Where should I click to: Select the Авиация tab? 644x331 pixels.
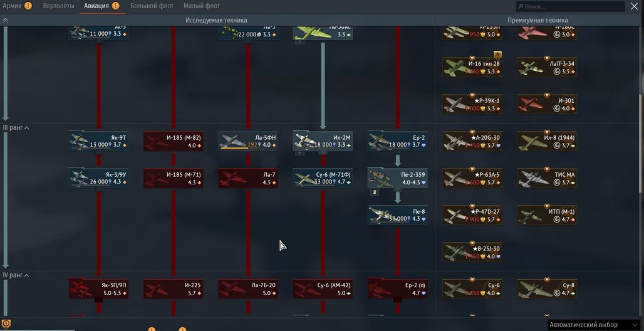(x=96, y=6)
